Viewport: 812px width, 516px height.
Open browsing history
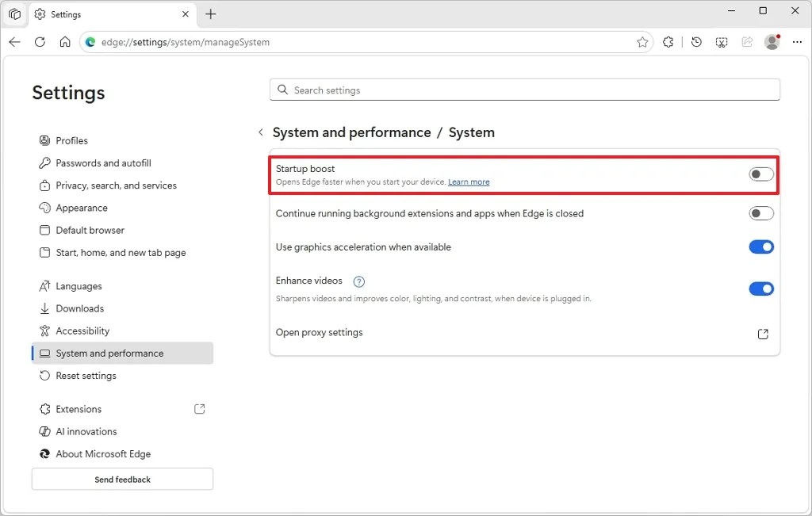pyautogui.click(x=695, y=42)
